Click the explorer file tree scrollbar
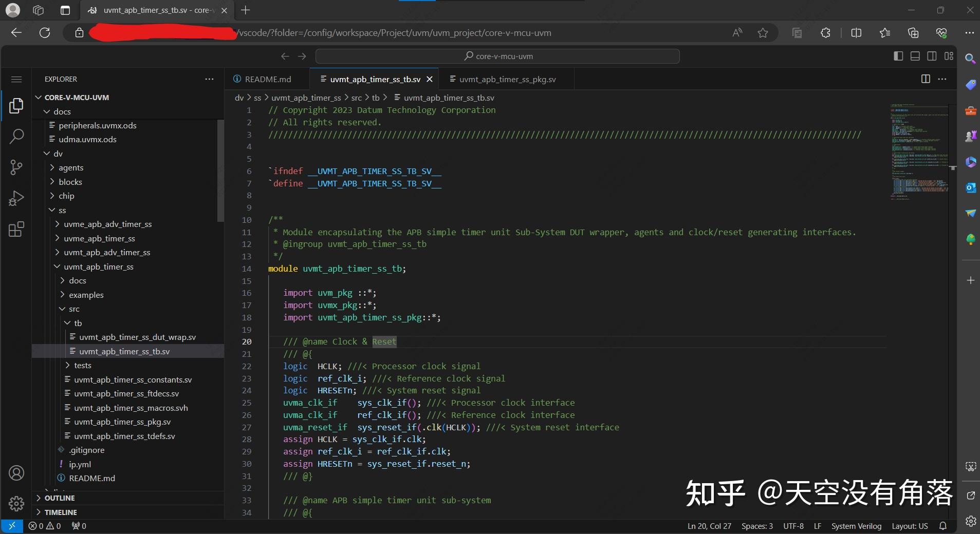 220,170
